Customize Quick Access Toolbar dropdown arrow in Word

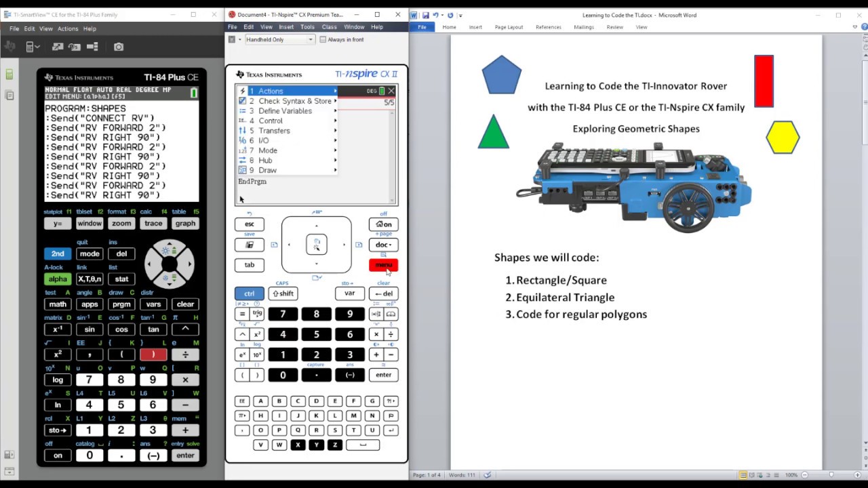pyautogui.click(x=460, y=15)
